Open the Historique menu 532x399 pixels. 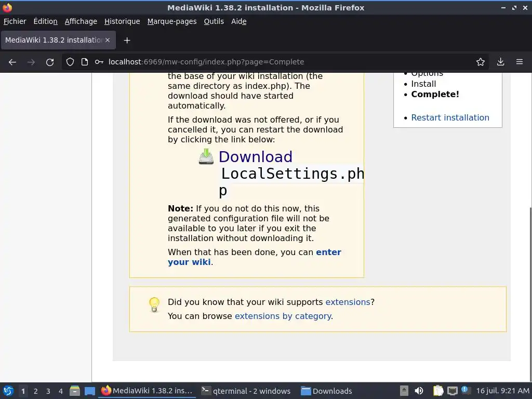[x=122, y=21]
